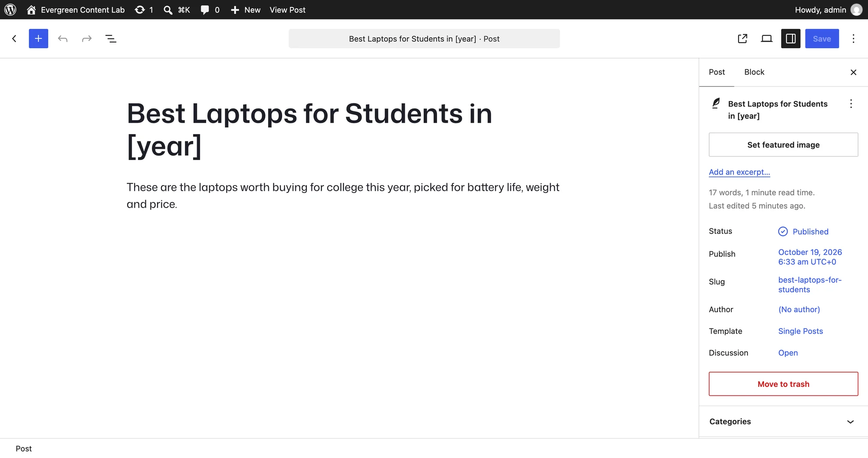Open the New content menu
Image resolution: width=868 pixels, height=458 pixels.
pyautogui.click(x=246, y=10)
